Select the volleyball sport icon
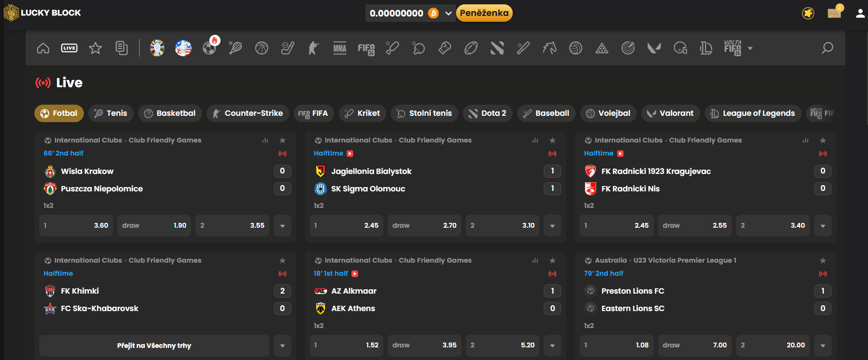Viewport: 868px width, 360px height. pos(576,48)
